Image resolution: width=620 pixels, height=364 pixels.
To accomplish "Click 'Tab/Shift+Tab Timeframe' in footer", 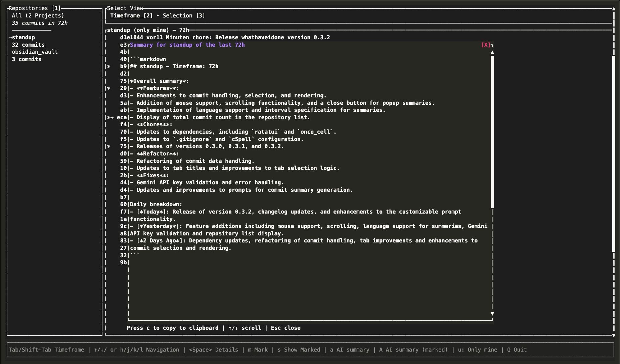I will click(46, 350).
